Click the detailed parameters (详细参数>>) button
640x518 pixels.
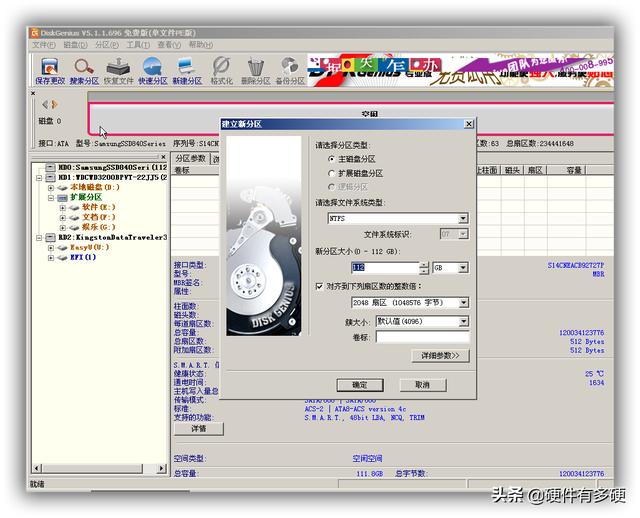(440, 356)
